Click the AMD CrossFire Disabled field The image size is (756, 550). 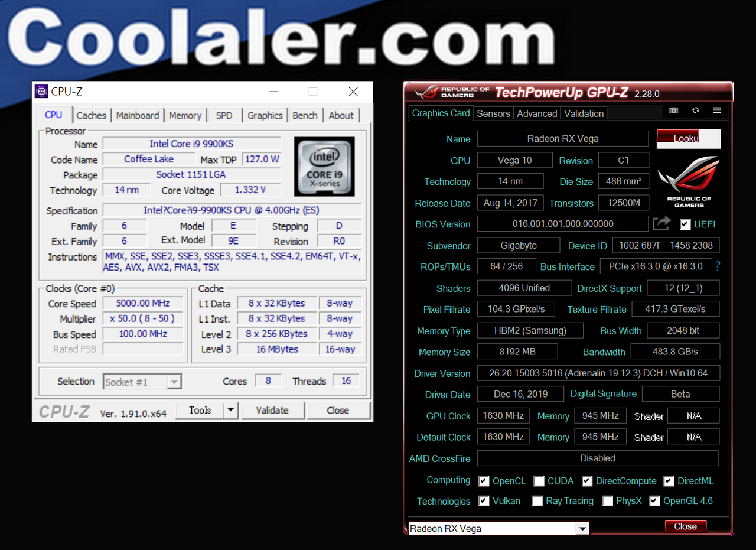pos(598,458)
